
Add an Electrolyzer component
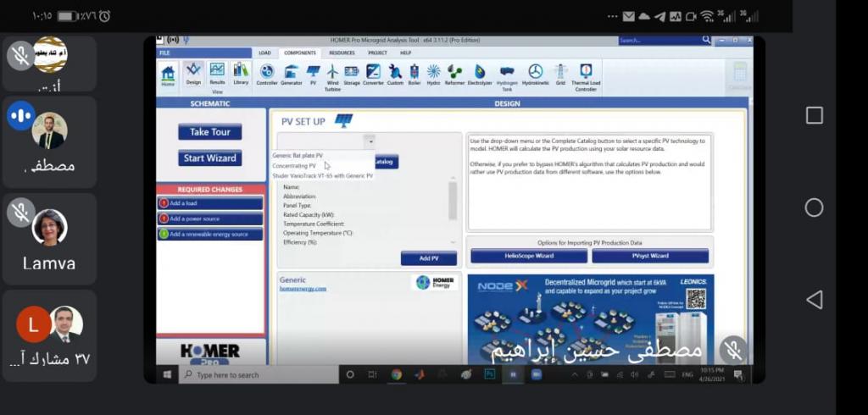click(480, 74)
